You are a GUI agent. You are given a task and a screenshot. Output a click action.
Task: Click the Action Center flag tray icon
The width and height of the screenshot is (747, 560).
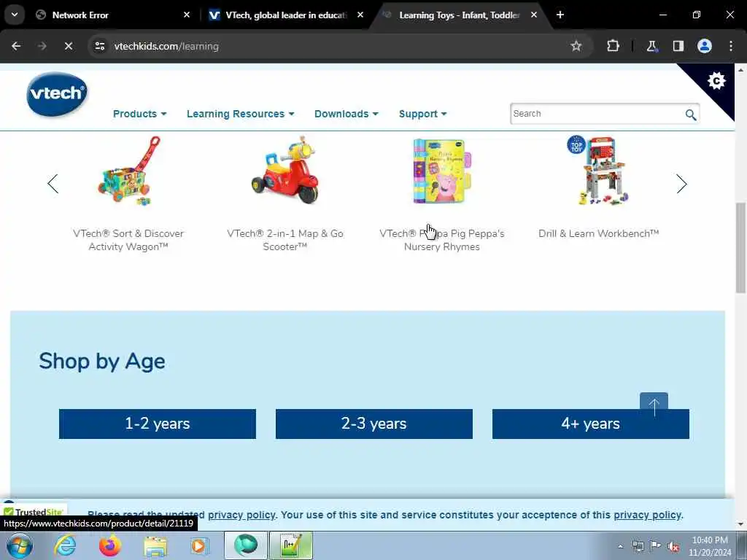coord(656,546)
